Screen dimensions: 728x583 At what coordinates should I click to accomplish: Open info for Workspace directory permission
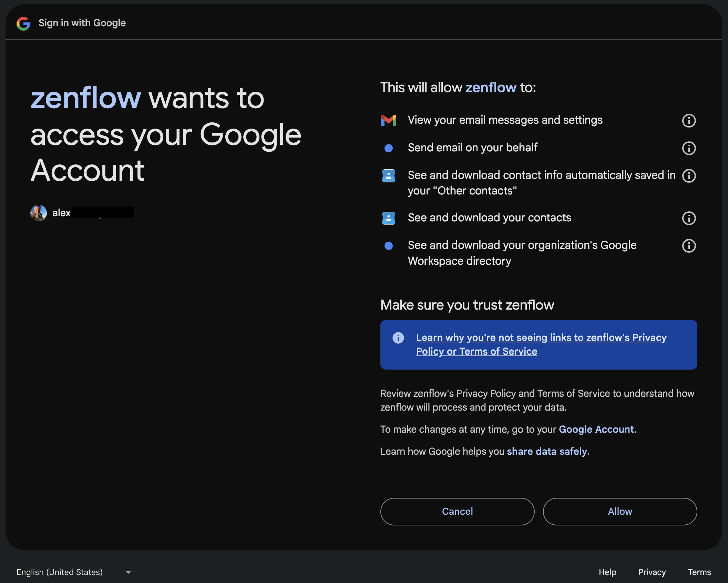(689, 246)
